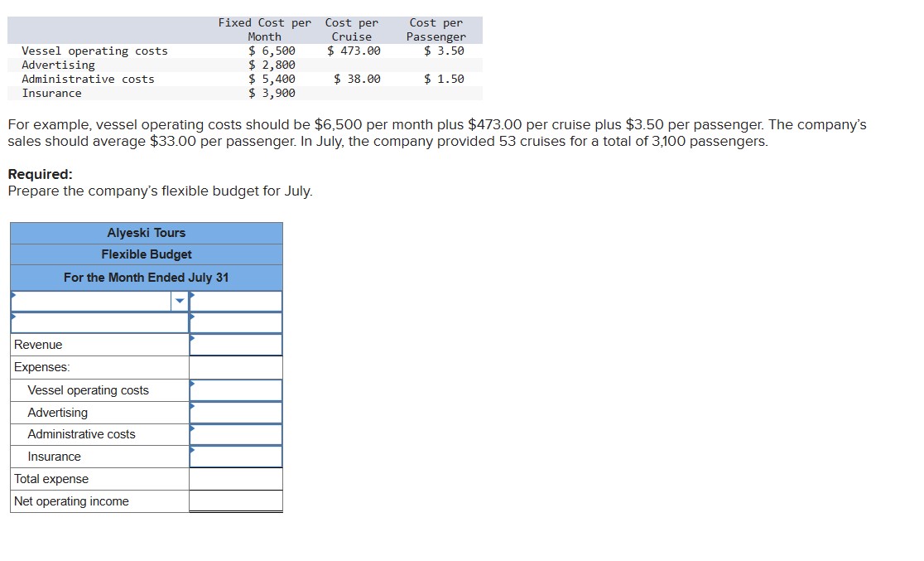Screen dimensions: 924x561
Task: Click the triangle marker on the Advertising amount cell
Action: click(191, 407)
